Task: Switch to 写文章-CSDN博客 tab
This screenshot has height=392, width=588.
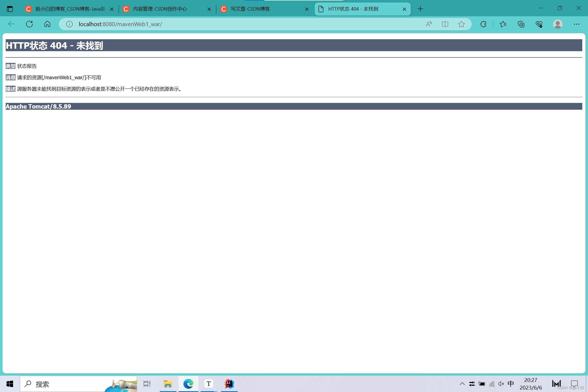Action: (x=265, y=9)
